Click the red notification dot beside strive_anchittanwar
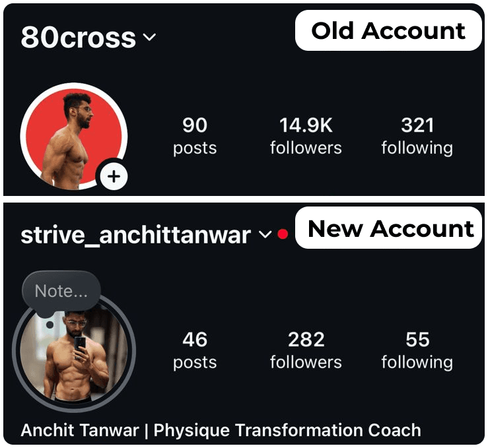This screenshot has width=488, height=448. (283, 235)
